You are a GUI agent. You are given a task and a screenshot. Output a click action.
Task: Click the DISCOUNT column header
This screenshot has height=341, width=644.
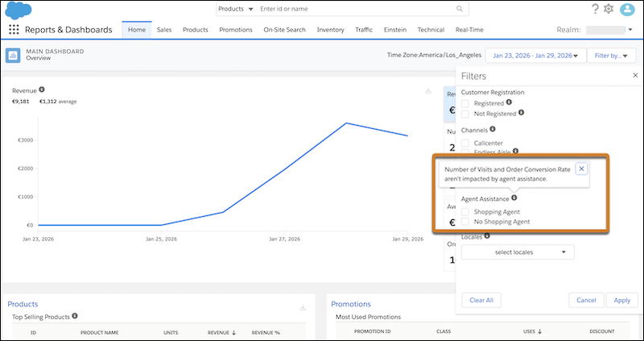(x=601, y=331)
